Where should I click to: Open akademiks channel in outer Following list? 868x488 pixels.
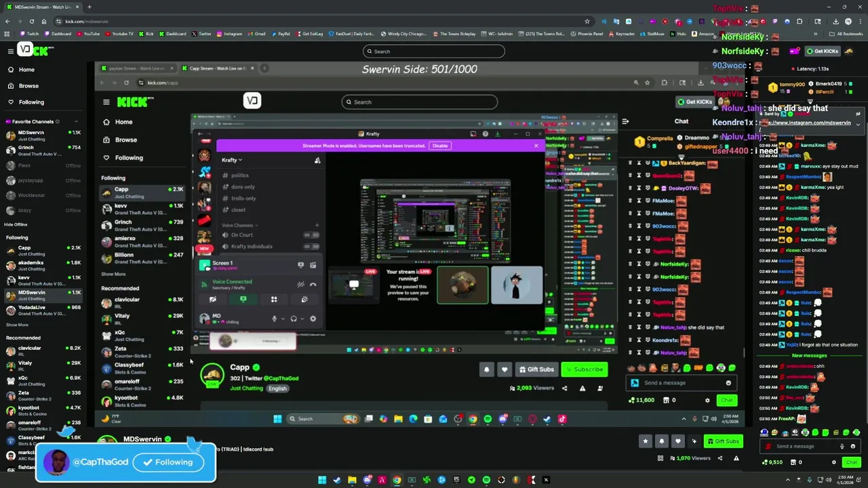[42, 266]
